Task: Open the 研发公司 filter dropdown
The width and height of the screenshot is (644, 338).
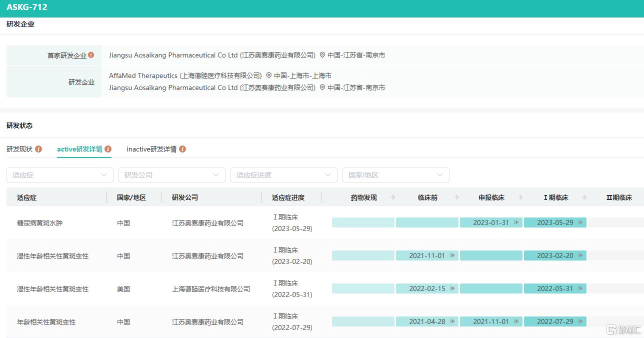Action: click(x=172, y=175)
